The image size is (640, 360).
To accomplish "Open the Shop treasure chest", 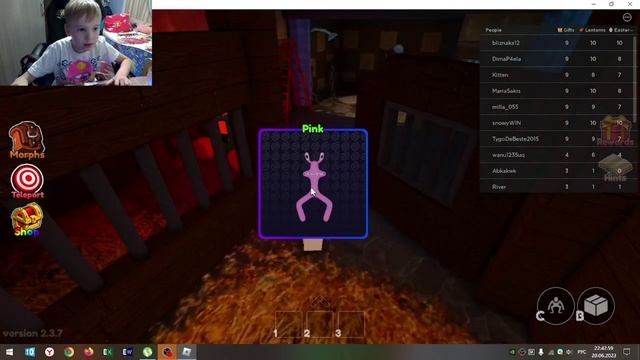I will [27, 220].
